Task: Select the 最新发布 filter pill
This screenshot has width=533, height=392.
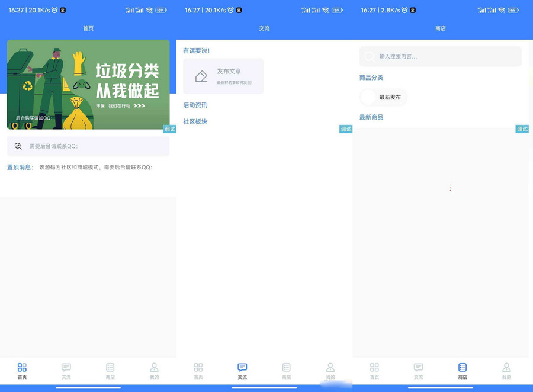Action: coord(383,97)
